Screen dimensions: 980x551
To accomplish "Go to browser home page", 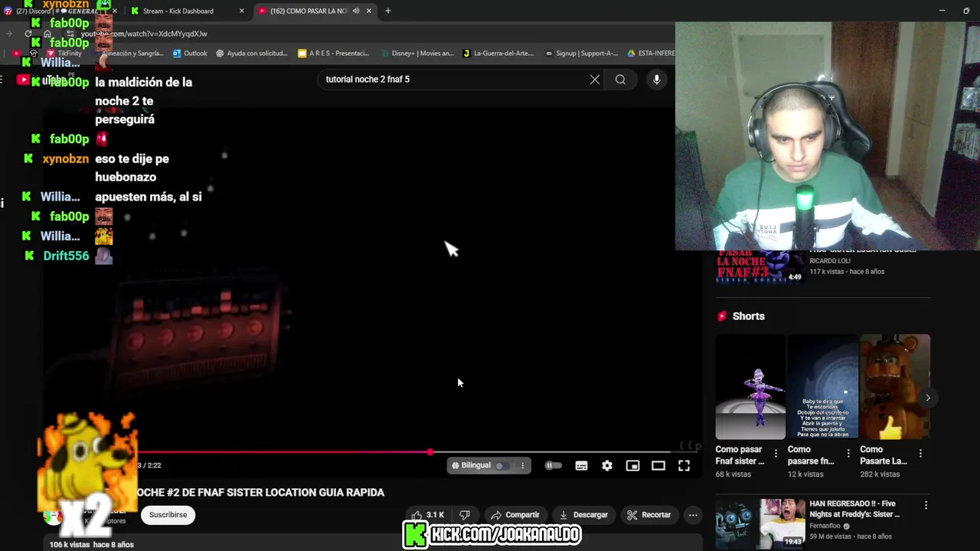I will tap(48, 34).
